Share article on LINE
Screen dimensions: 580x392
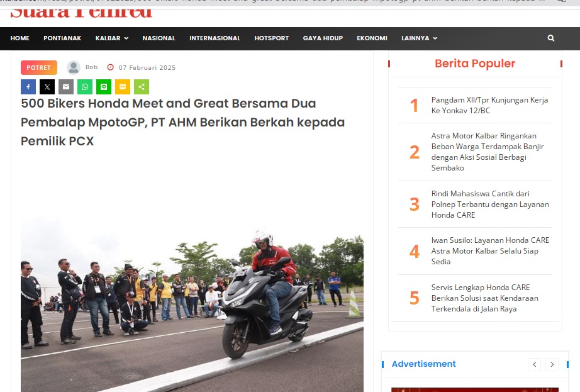pos(104,87)
